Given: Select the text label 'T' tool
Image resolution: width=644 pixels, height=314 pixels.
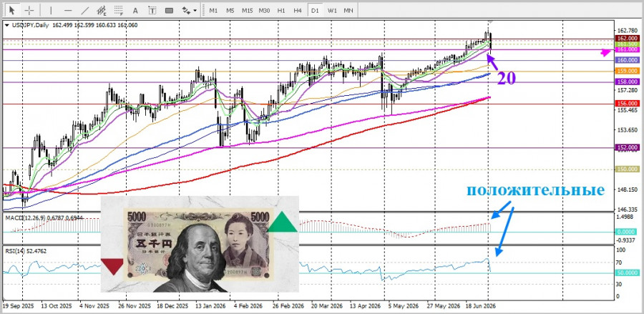Looking at the screenshot, I should pyautogui.click(x=152, y=10).
